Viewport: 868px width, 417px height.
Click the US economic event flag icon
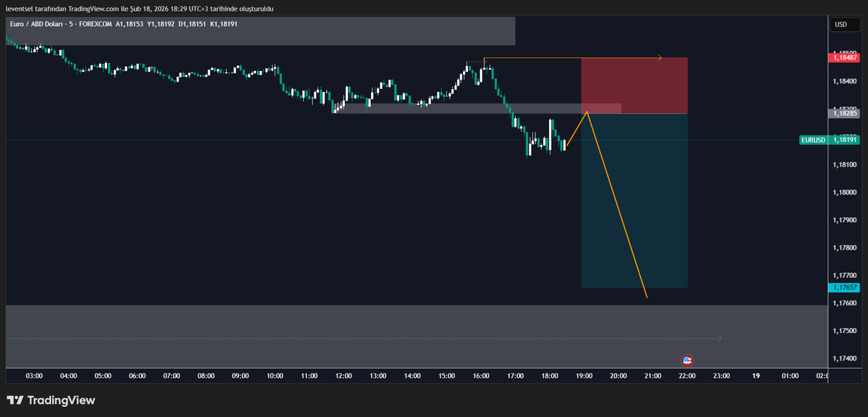[x=687, y=360]
